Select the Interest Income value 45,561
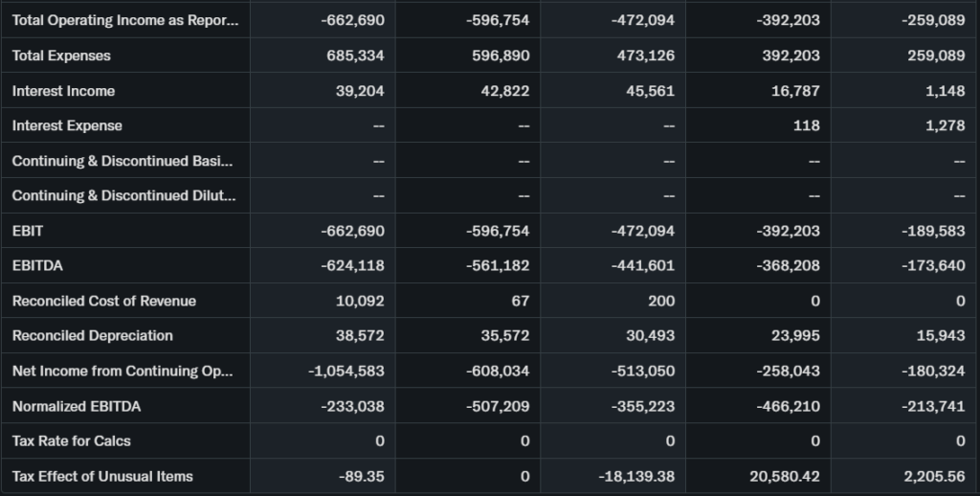Viewport: 980px width, 496px height. click(649, 91)
